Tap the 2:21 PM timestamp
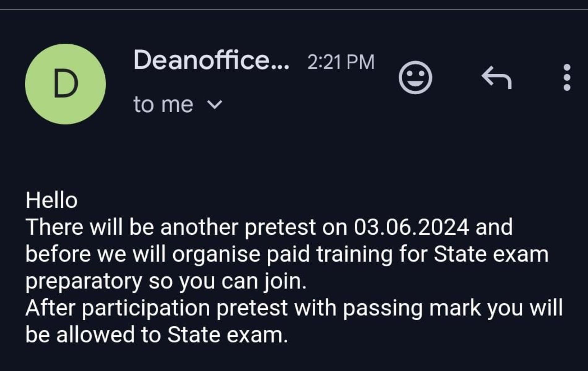The image size is (588, 371). coord(341,62)
